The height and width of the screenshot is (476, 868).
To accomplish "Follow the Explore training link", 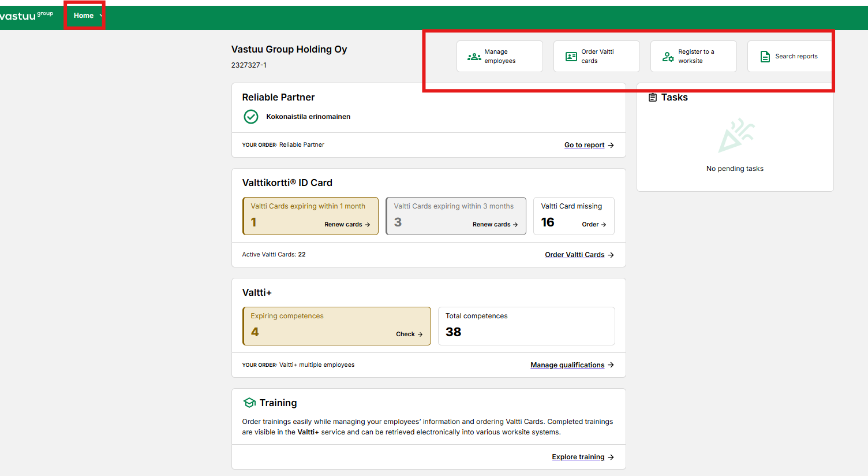I will point(578,457).
